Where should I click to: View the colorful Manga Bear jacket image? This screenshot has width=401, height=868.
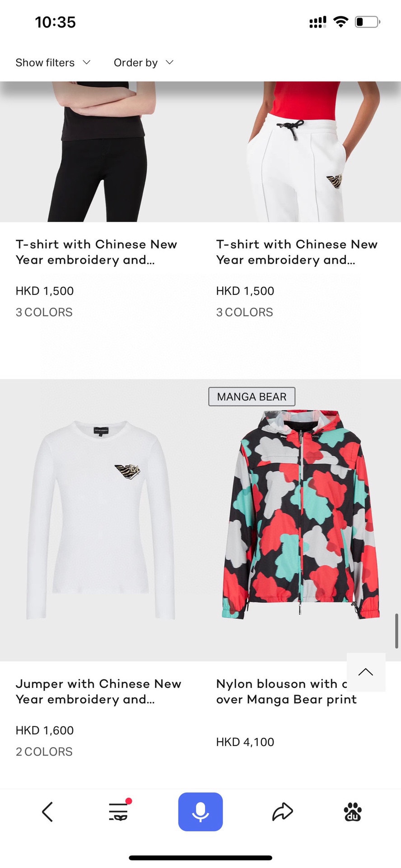point(301,520)
